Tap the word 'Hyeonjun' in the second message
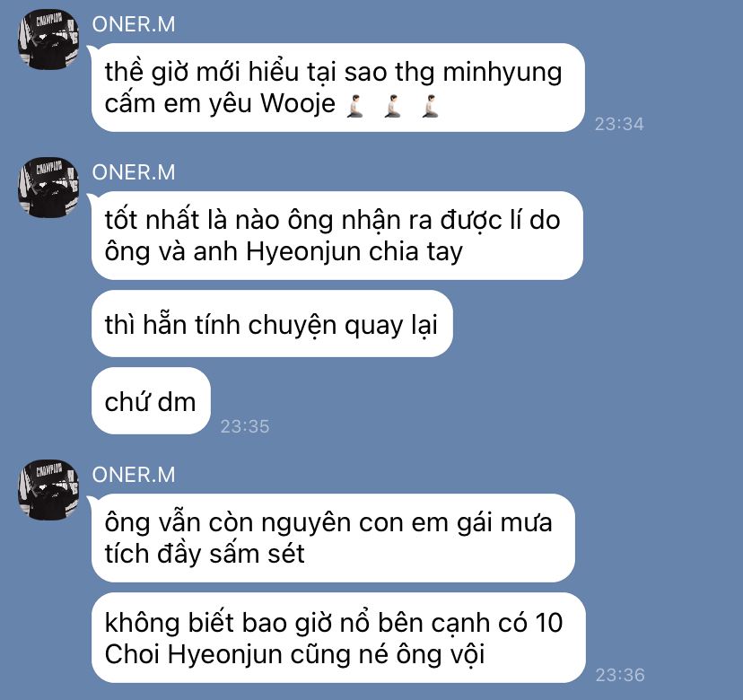Image resolution: width=743 pixels, height=700 pixels. tap(303, 251)
